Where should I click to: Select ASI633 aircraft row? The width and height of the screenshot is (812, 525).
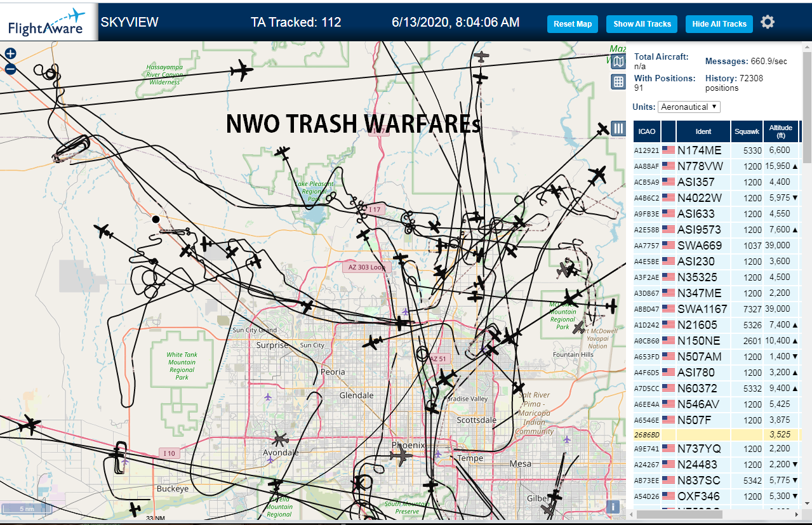click(717, 214)
